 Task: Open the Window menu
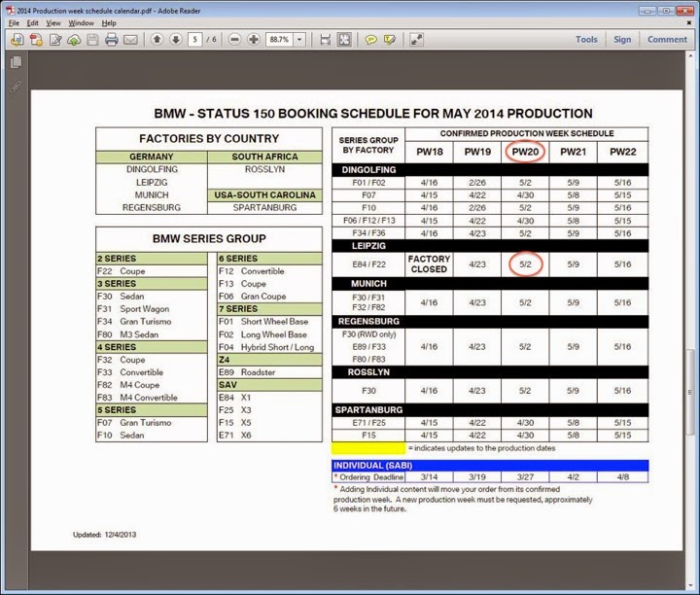[x=82, y=22]
